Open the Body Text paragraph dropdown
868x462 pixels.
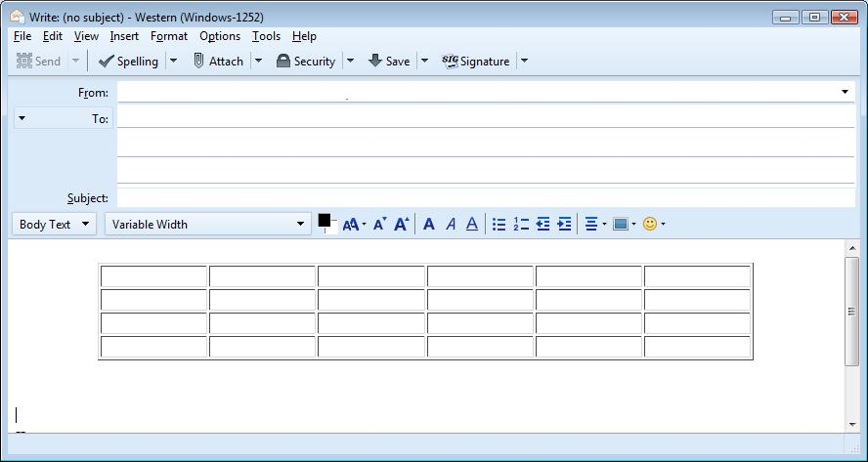pos(54,224)
